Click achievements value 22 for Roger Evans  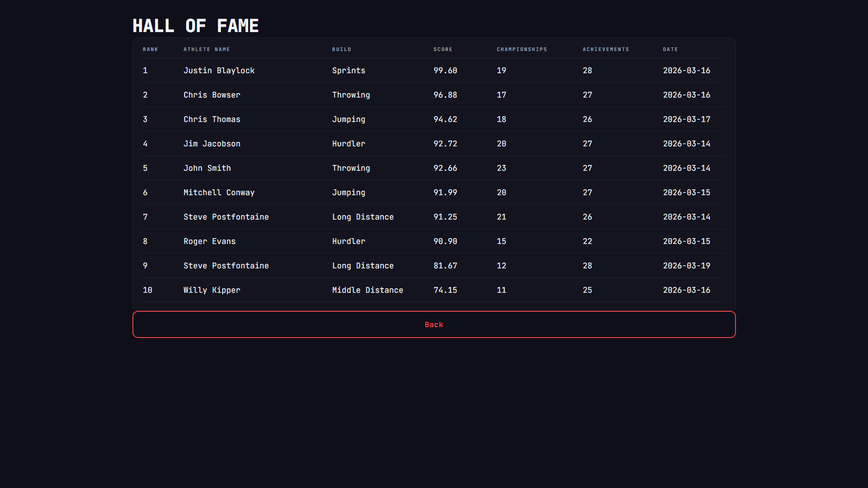coord(587,241)
